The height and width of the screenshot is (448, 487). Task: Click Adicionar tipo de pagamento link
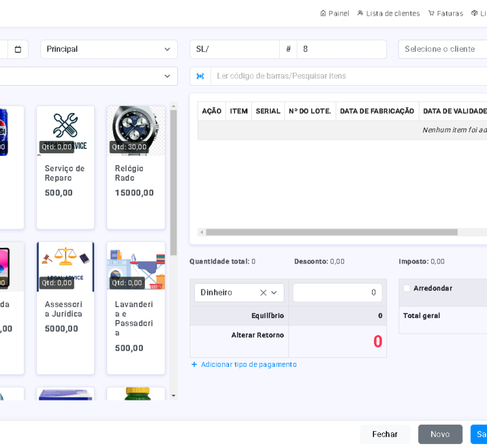[x=249, y=365]
